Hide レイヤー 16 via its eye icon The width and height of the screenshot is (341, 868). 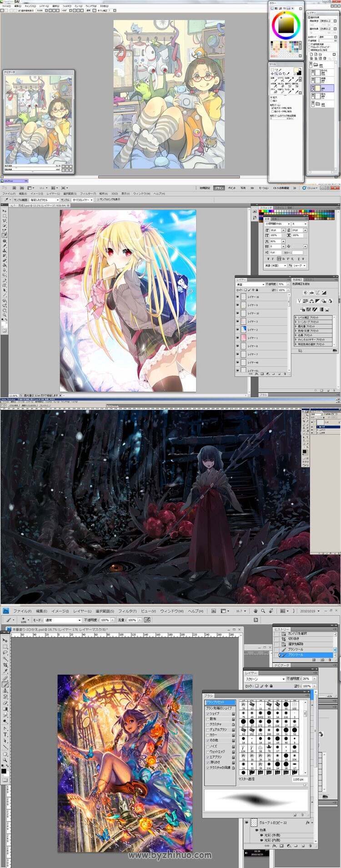coord(237,297)
